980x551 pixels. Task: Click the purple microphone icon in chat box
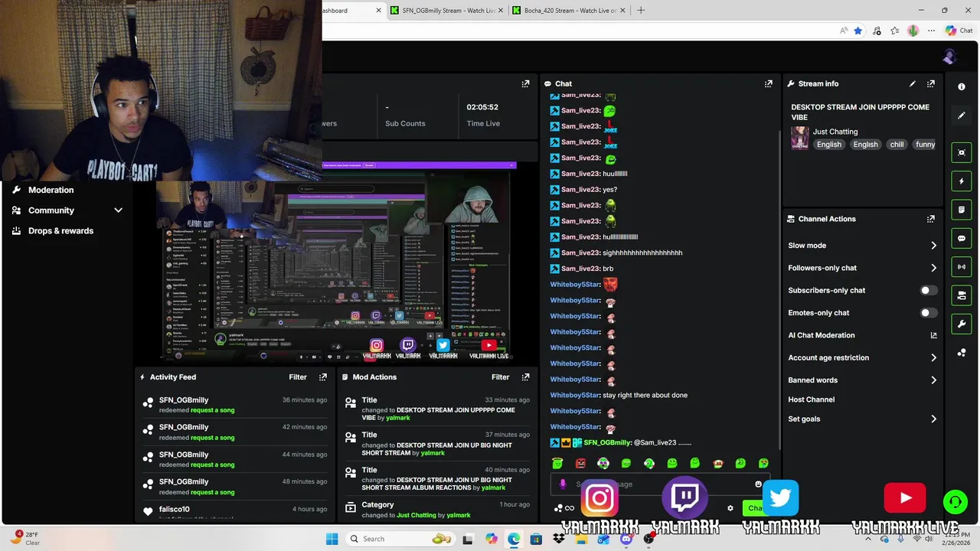point(563,484)
